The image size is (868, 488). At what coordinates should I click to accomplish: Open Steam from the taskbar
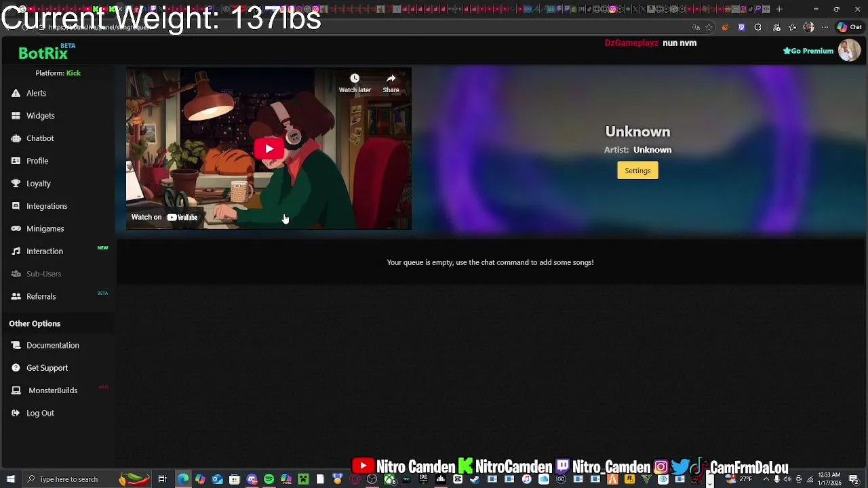click(475, 479)
